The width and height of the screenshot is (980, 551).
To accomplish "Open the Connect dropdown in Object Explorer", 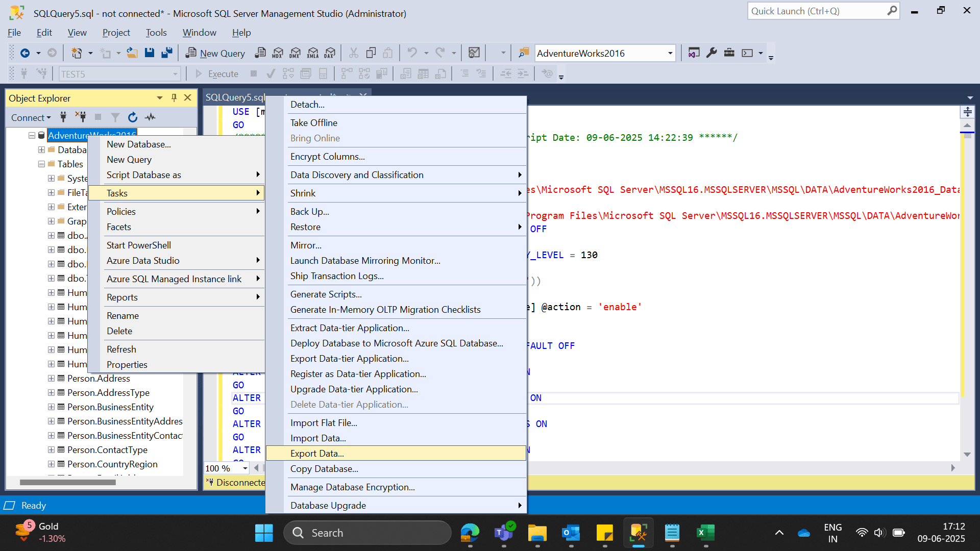I will (31, 118).
